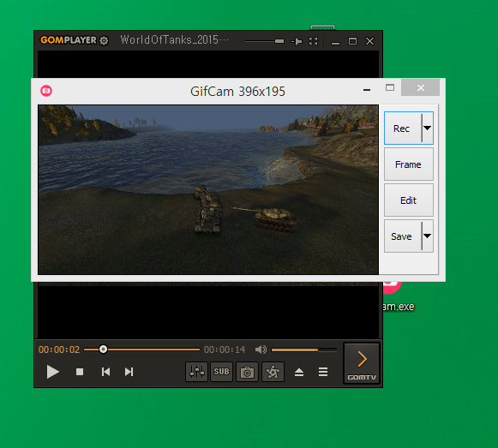Expand the Rec dropdown arrow
This screenshot has width=498, height=448.
coord(428,128)
